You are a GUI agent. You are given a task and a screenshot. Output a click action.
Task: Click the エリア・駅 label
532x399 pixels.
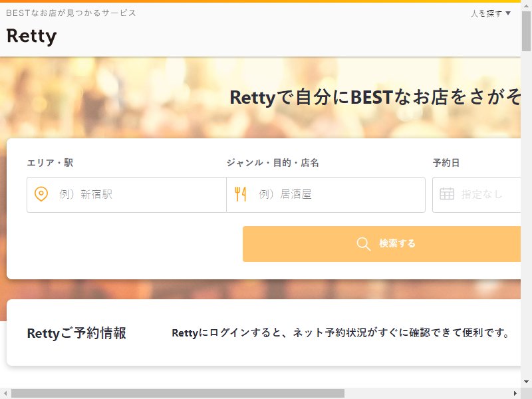click(51, 163)
